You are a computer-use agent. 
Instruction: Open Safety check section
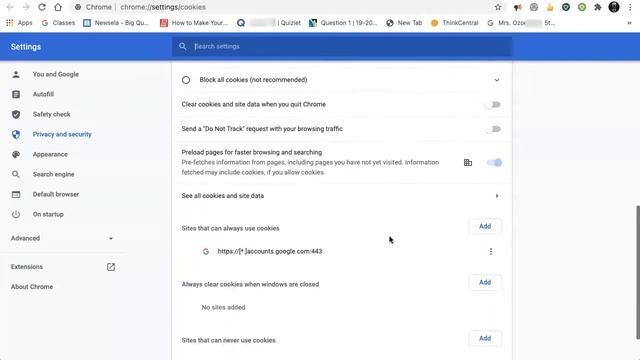pyautogui.click(x=51, y=114)
